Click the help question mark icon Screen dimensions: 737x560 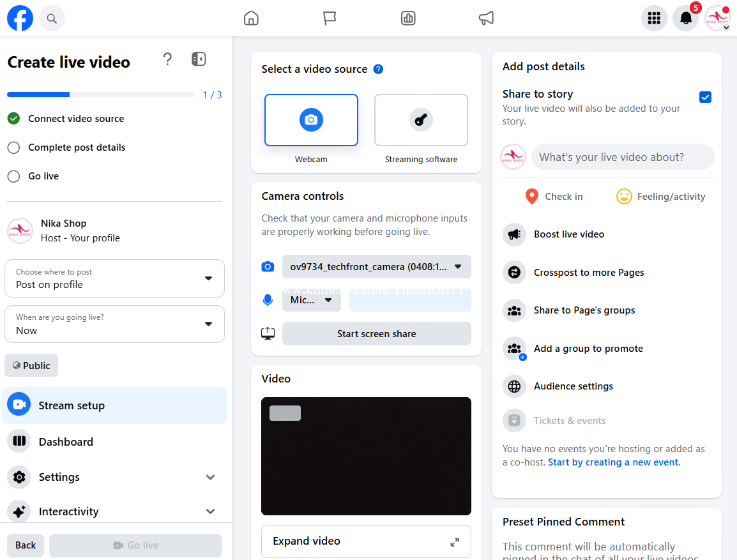167,59
